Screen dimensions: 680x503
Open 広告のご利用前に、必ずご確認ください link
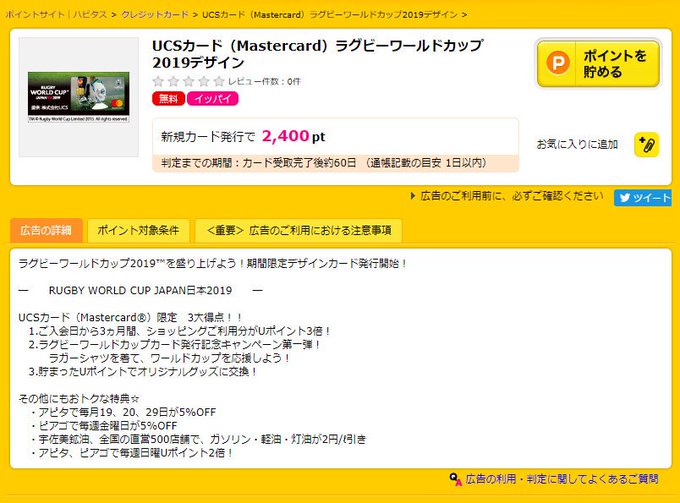(x=507, y=196)
